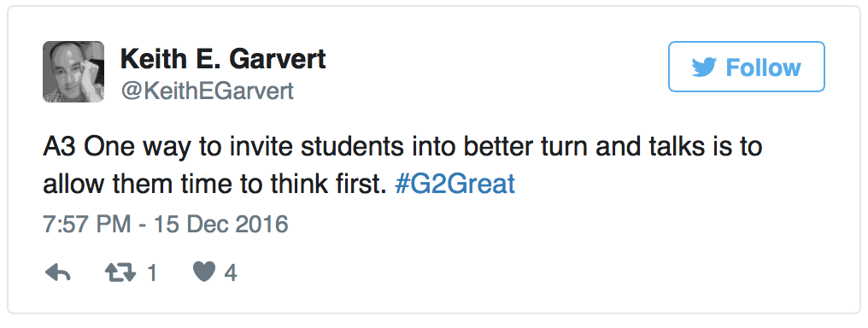This screenshot has width=868, height=328.
Task: Click the 7:57 PM - 15 Dec 2016 timestamp
Action: [166, 225]
